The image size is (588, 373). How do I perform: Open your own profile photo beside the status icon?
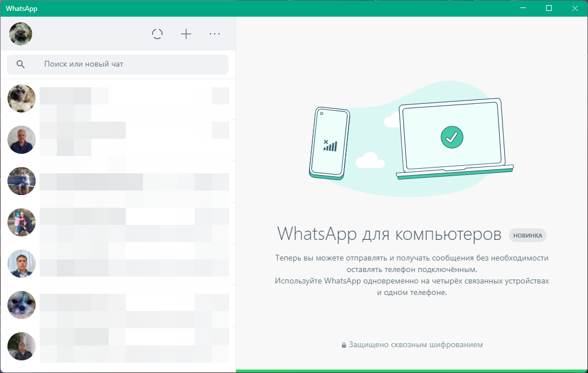[x=21, y=34]
